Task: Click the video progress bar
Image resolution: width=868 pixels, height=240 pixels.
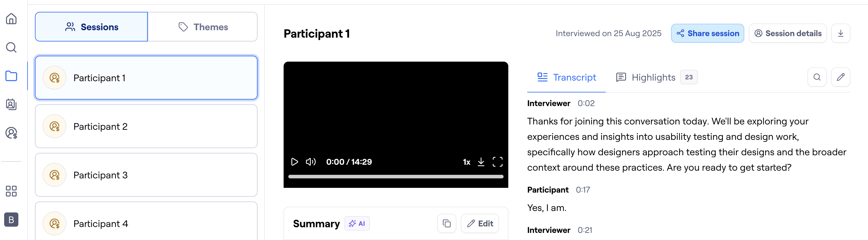Action: click(x=396, y=177)
